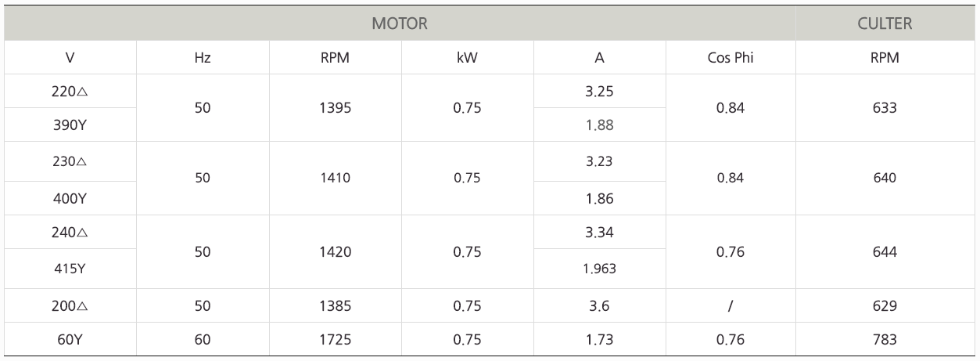Click the 1.963 ampere value
Screen dimensions: 980x361
(598, 269)
